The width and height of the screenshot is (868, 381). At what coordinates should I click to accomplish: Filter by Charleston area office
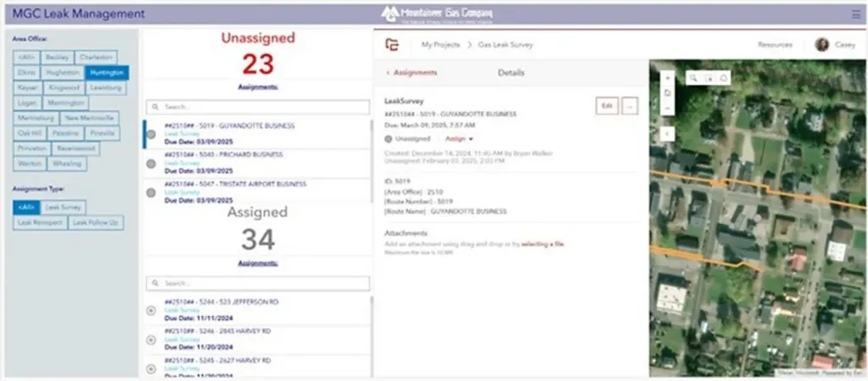click(96, 57)
